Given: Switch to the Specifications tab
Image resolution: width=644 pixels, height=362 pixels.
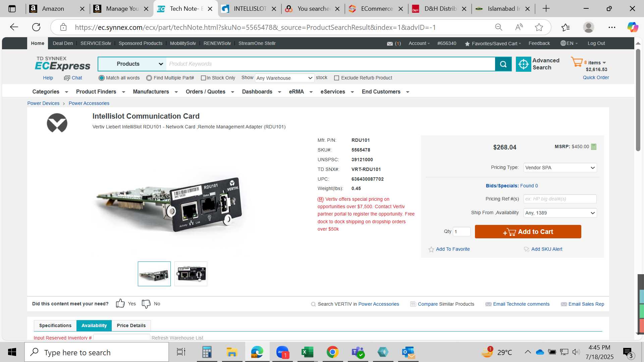Looking at the screenshot, I should pyautogui.click(x=55, y=325).
